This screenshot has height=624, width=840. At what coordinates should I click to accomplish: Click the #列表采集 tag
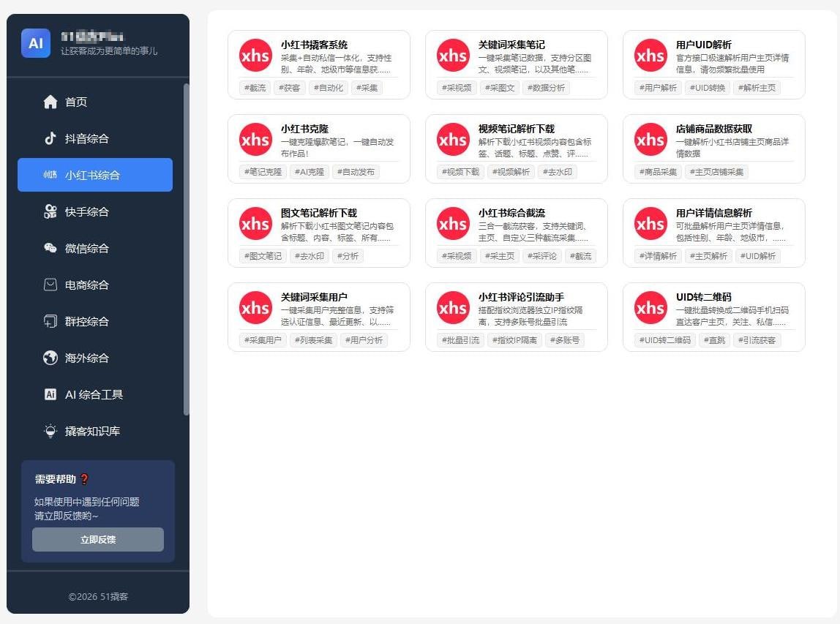pos(313,340)
